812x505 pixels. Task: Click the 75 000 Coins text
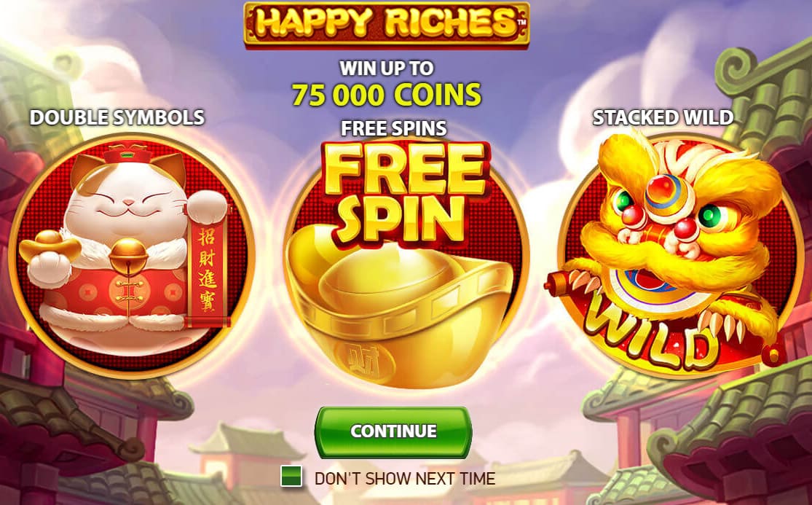(x=386, y=95)
